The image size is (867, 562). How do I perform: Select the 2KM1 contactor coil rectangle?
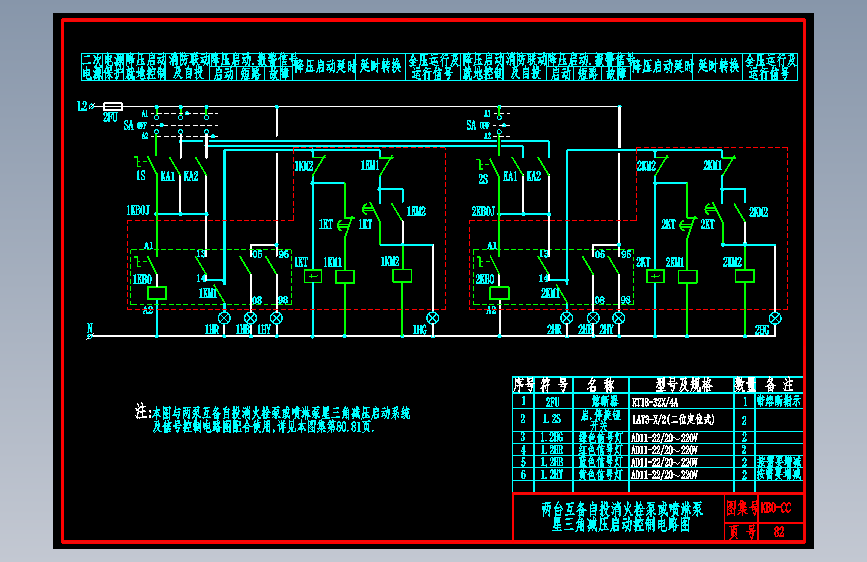(688, 277)
